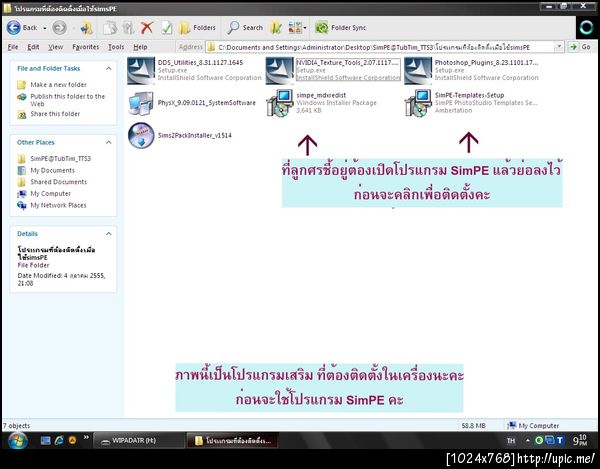Open the Tools menu
This screenshot has width=600, height=469.
pos(116,47)
